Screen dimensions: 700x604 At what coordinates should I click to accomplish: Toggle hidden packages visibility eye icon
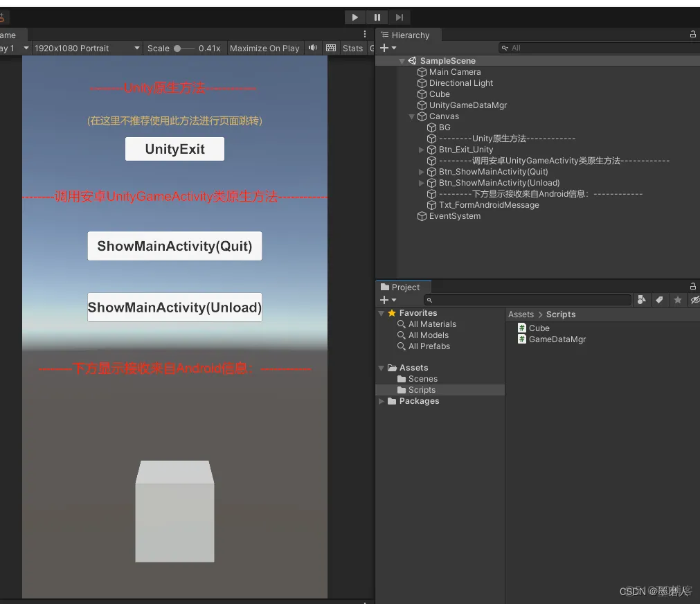pyautogui.click(x=694, y=300)
